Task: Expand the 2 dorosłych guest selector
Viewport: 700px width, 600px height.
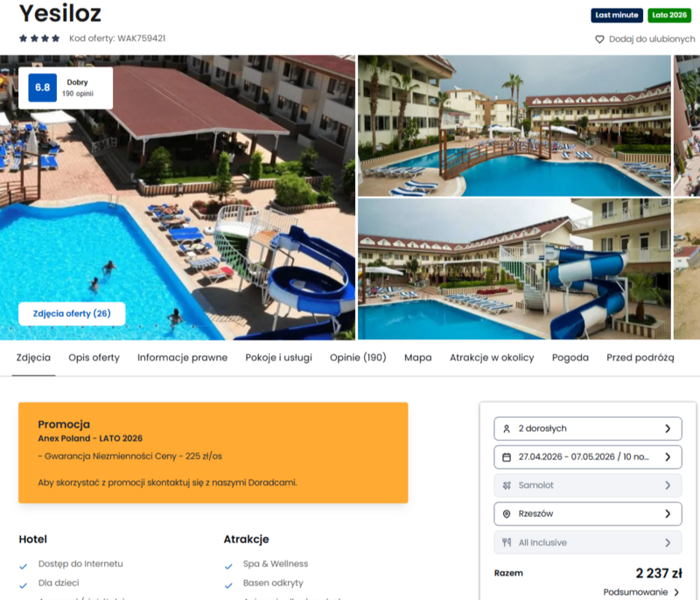Action: [x=587, y=429]
